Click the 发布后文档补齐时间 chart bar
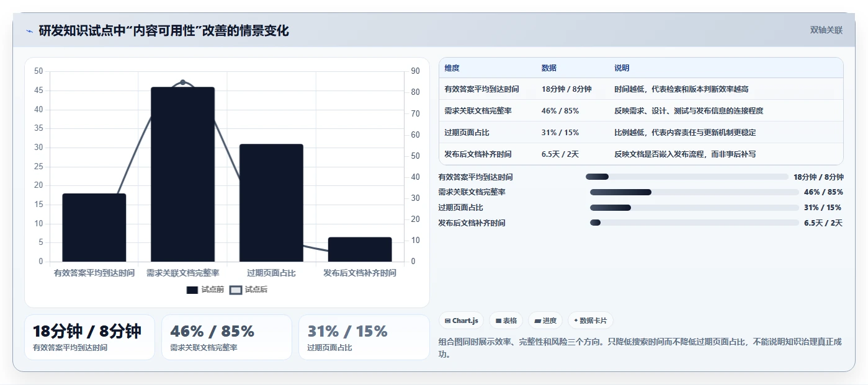868x385 pixels. pyautogui.click(x=360, y=249)
